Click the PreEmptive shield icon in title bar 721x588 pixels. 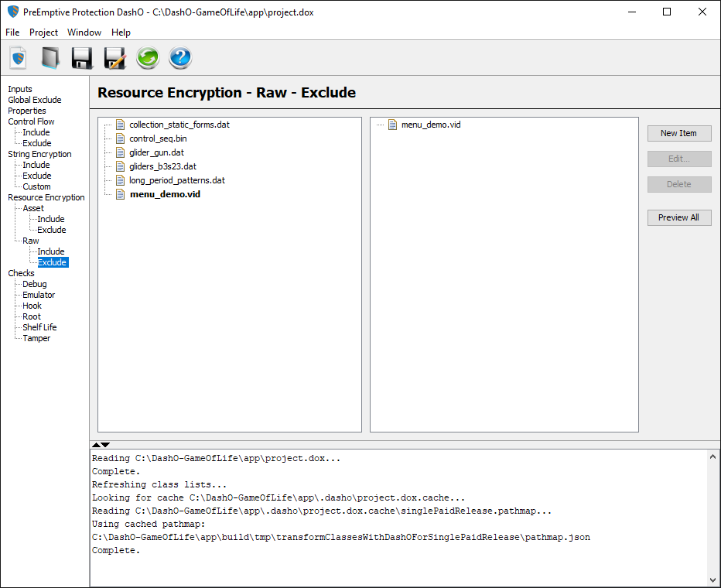[x=13, y=12]
